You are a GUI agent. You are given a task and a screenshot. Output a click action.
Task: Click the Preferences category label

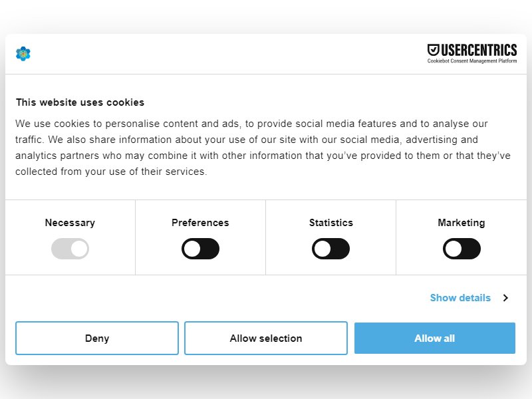[200, 223]
